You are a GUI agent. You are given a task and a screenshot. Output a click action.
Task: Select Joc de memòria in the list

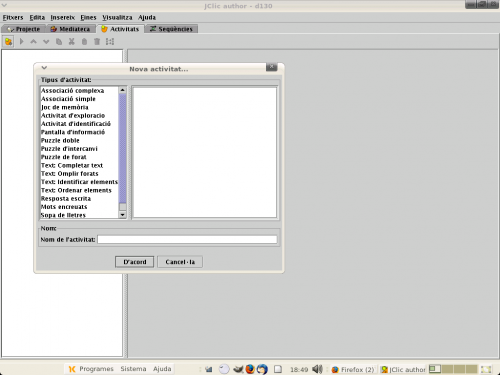pyautogui.click(x=79, y=107)
